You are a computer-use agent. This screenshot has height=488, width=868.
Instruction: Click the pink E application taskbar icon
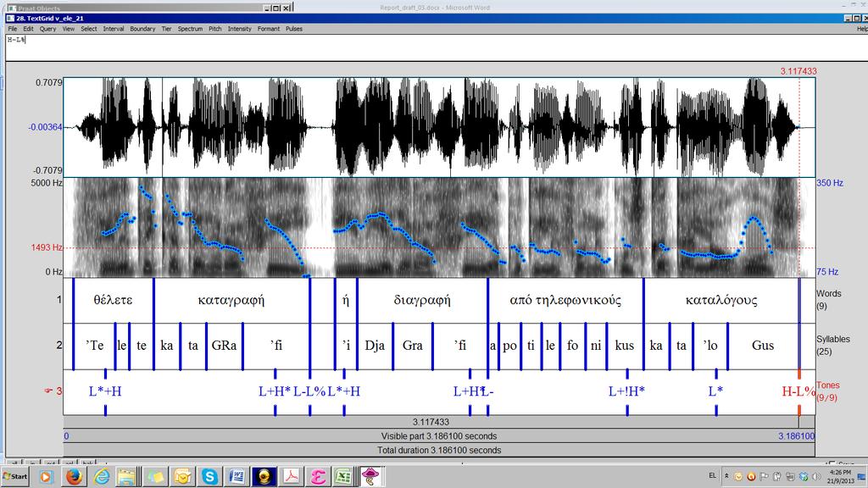tap(318, 476)
